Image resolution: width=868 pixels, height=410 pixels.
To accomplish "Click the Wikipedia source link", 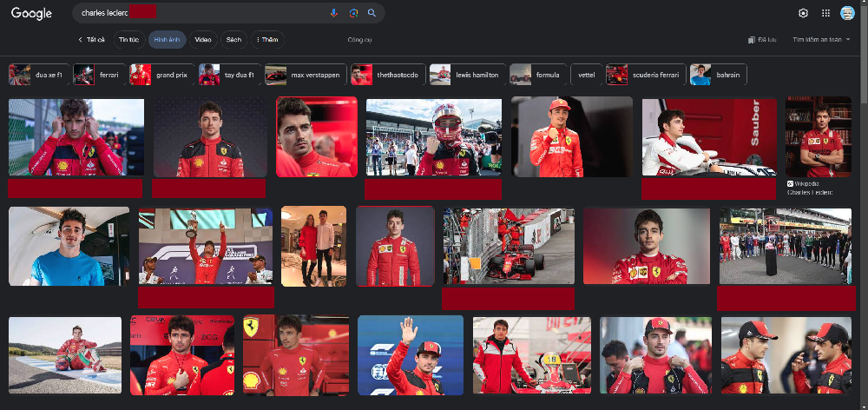I will (x=810, y=188).
